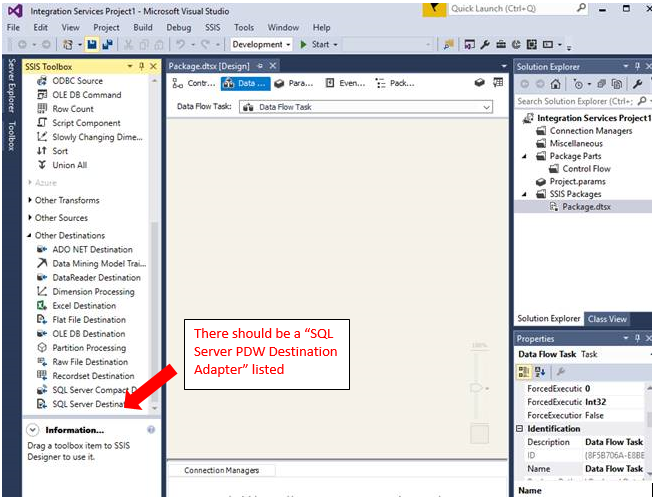The height and width of the screenshot is (502, 658).
Task: Choose Data Mining Model Training destination
Action: [x=99, y=264]
